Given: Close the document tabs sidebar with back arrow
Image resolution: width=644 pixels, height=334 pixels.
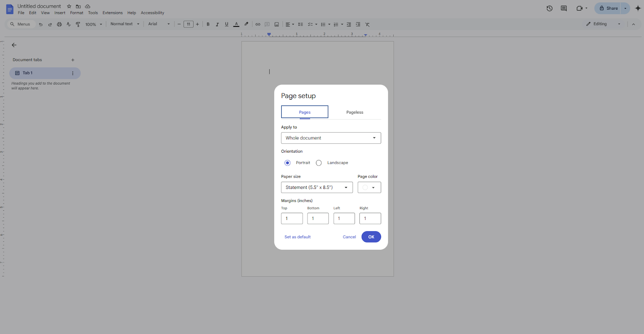Looking at the screenshot, I should click(14, 45).
